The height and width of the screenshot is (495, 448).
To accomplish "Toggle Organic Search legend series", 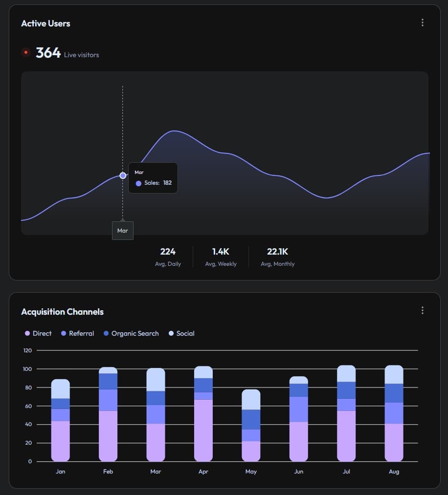I will (131, 333).
